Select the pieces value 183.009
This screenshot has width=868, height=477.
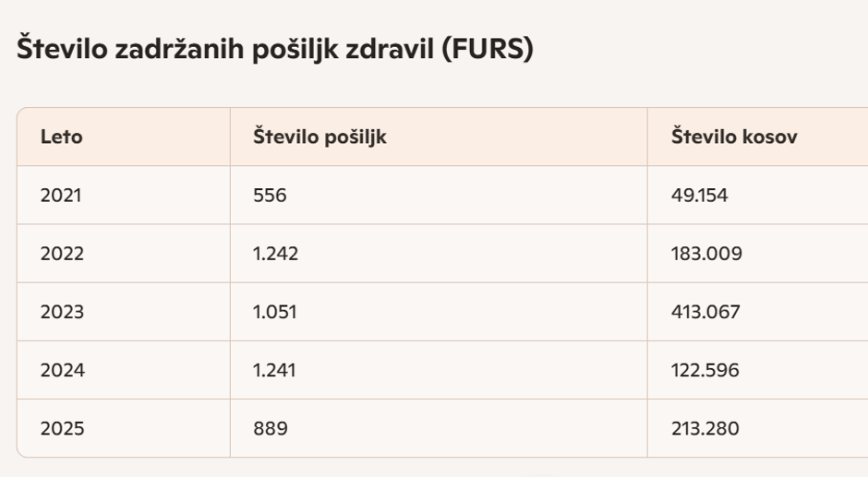706,254
